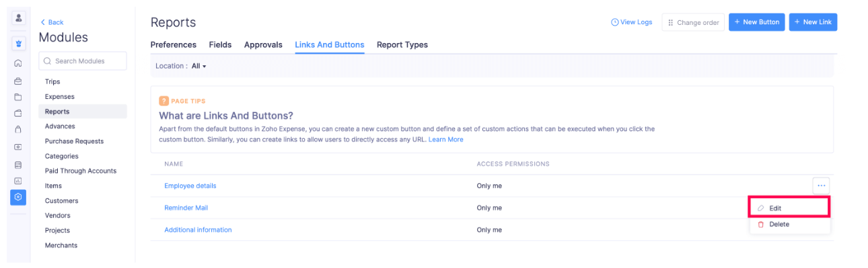The height and width of the screenshot is (268, 868).
Task: Open the user profile avatar icon
Action: tap(18, 18)
